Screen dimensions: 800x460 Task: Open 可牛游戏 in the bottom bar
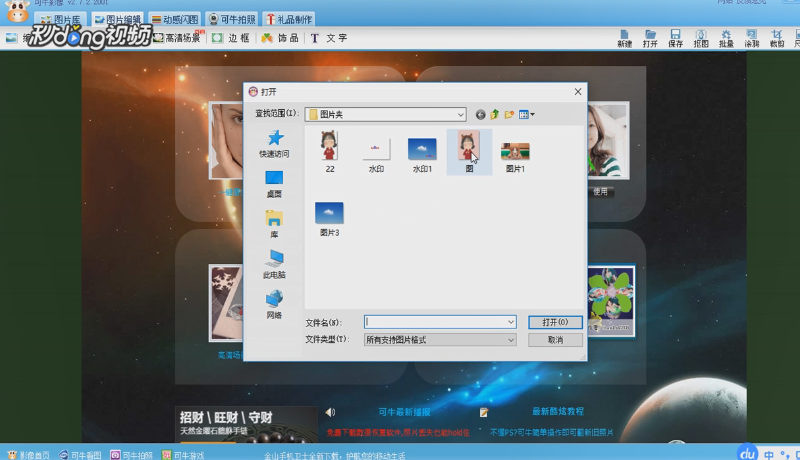[x=183, y=455]
